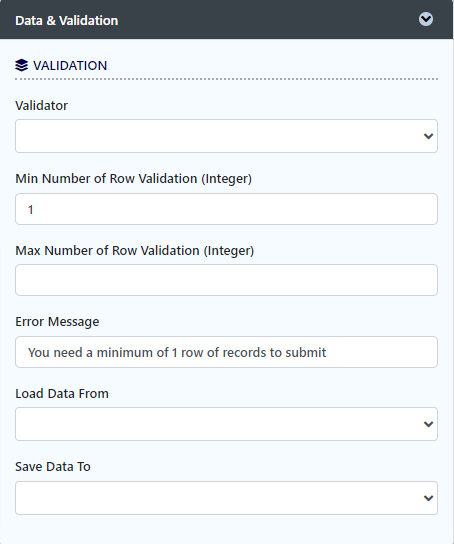454x544 pixels.
Task: Focus the Min Number of Row Validation field
Action: 226,209
